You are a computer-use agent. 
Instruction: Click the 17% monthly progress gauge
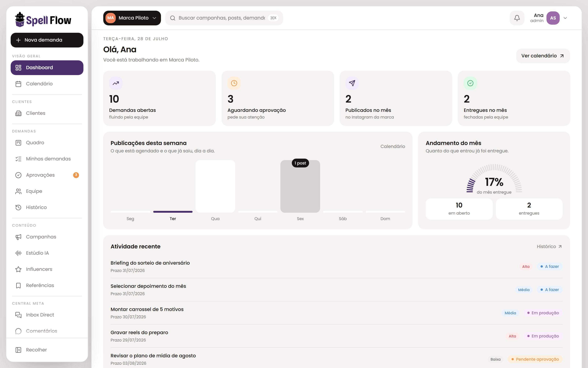tap(494, 179)
